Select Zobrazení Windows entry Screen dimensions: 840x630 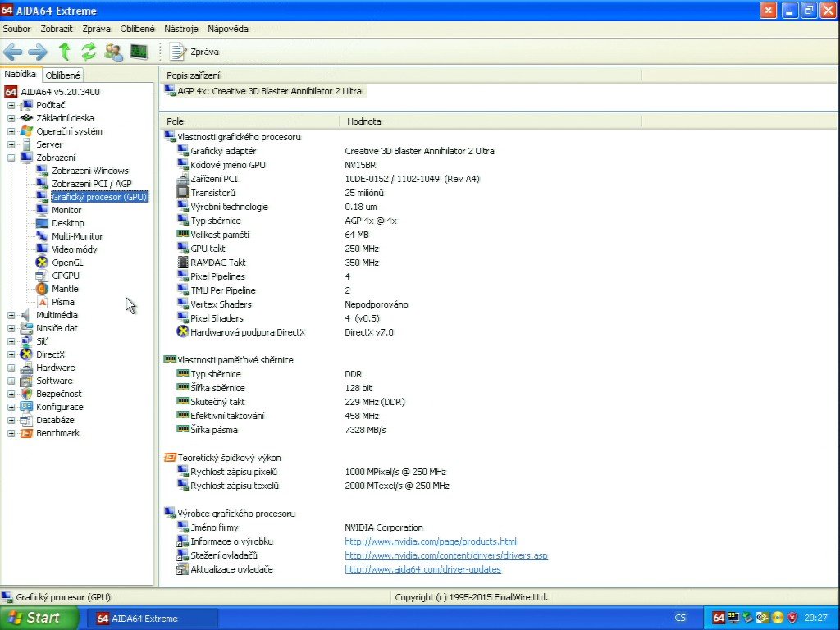coord(90,171)
